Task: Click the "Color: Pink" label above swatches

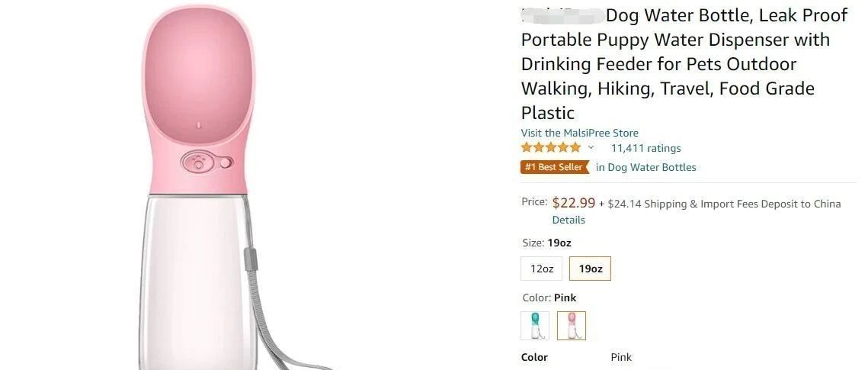Action: coord(549,298)
